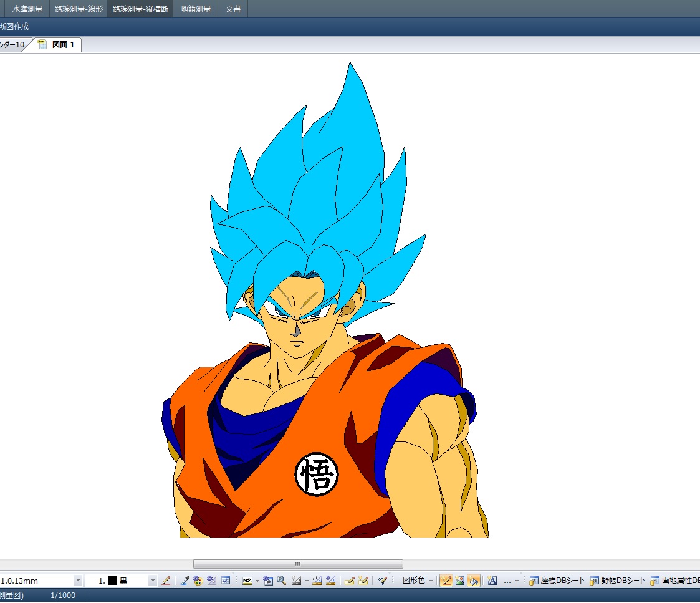Select the eyedropper attribute picker tool
700x603 pixels.
coord(185,581)
